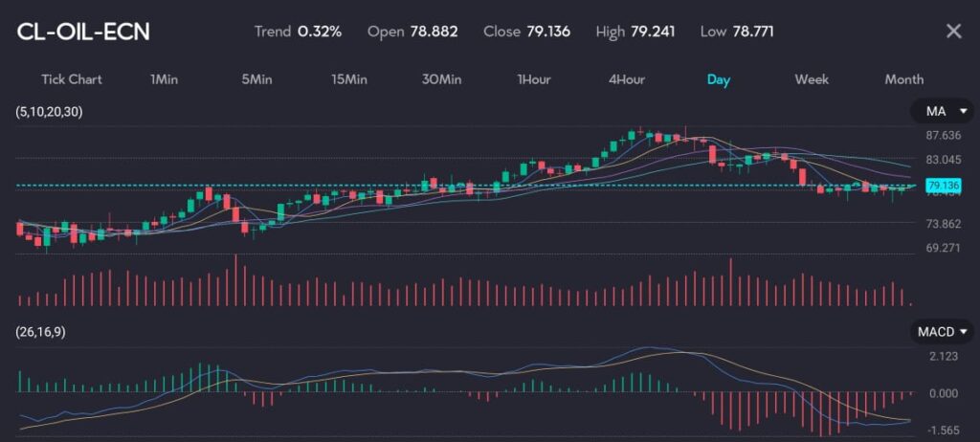Switch to the Week chart view
This screenshot has width=980, height=442.
pos(812,79)
